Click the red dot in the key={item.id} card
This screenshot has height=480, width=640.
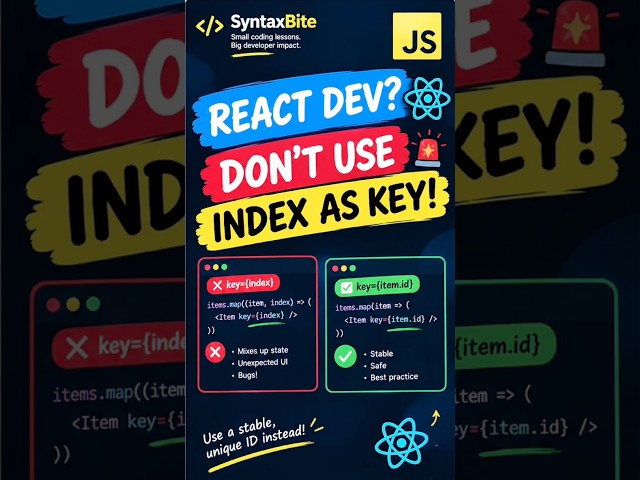335,268
